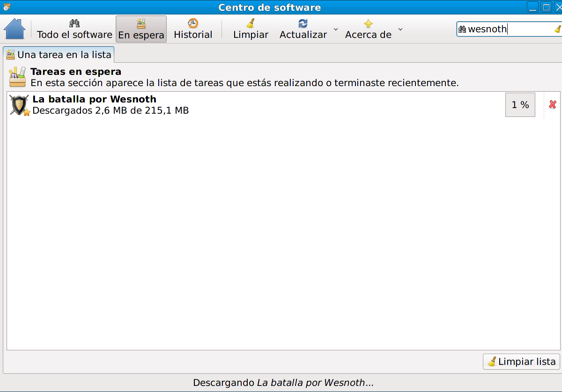Click binoculars icon in search box
This screenshot has height=392, width=562.
(462, 29)
